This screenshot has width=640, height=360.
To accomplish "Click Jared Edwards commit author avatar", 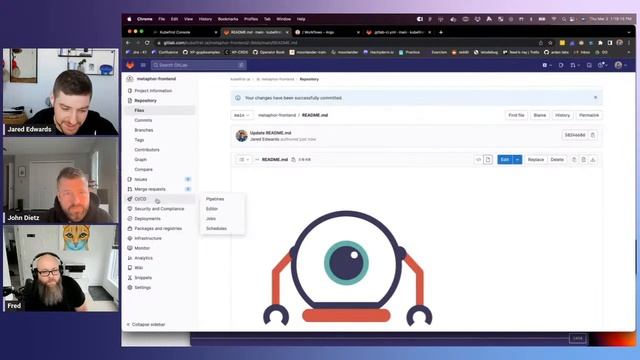I will tap(242, 136).
